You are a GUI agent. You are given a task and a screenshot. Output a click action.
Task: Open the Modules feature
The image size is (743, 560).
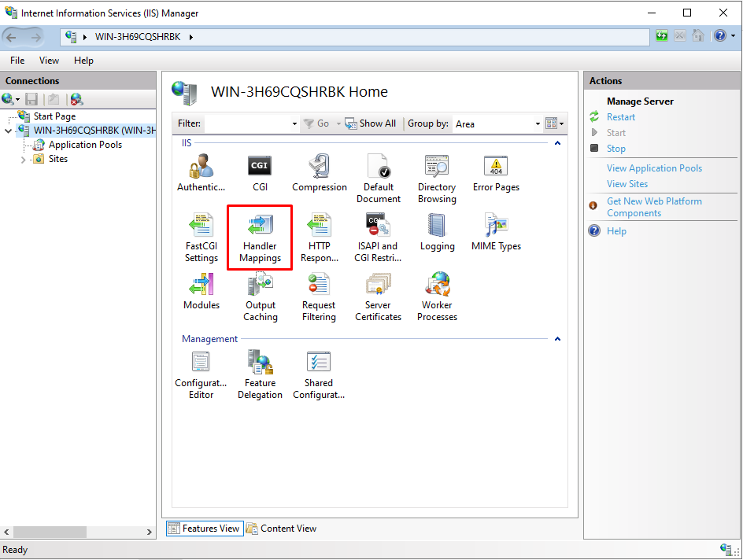click(201, 291)
